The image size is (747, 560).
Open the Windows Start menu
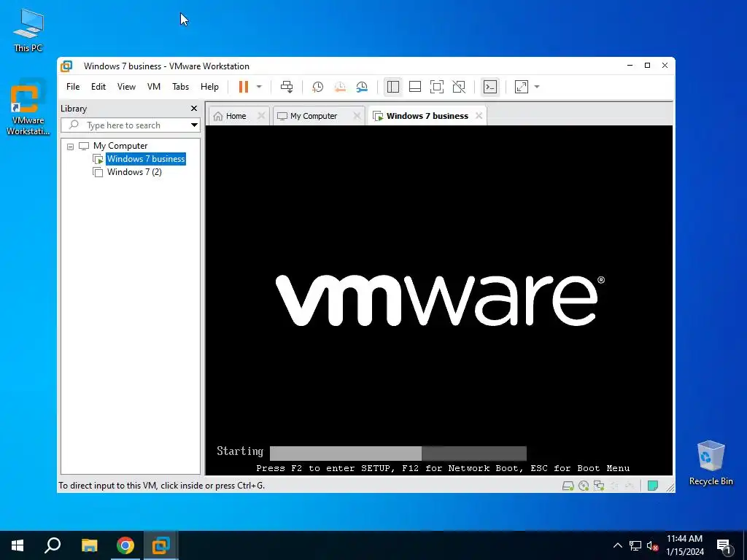18,545
